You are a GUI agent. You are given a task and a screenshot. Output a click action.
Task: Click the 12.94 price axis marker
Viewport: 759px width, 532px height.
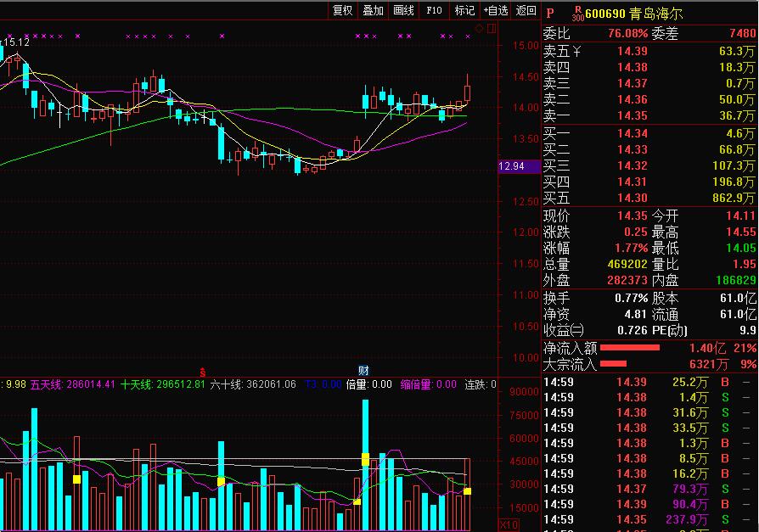pos(519,166)
